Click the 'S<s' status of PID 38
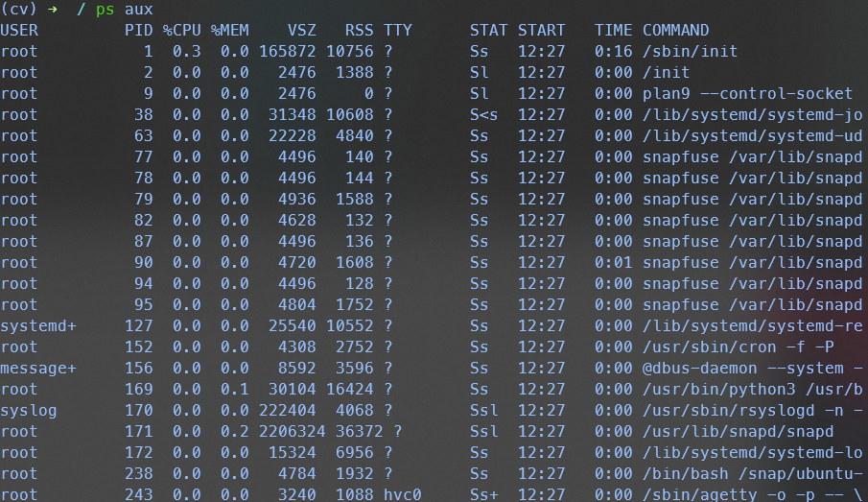 [483, 114]
